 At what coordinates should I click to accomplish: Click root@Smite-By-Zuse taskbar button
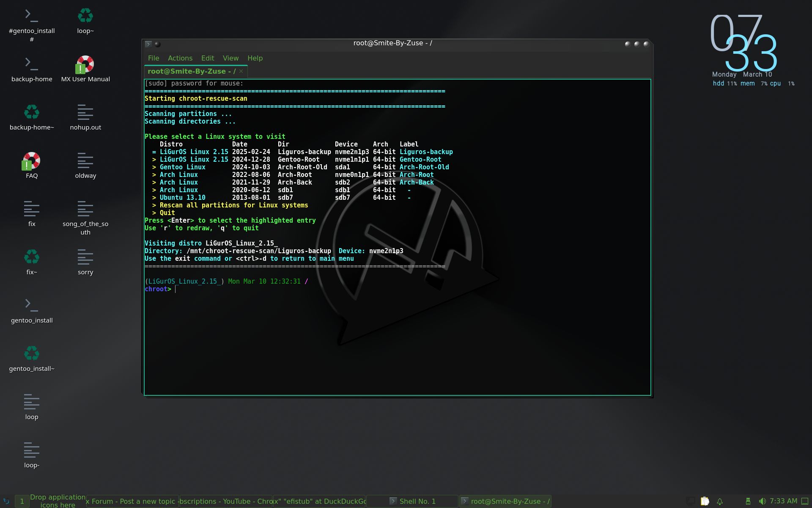505,501
